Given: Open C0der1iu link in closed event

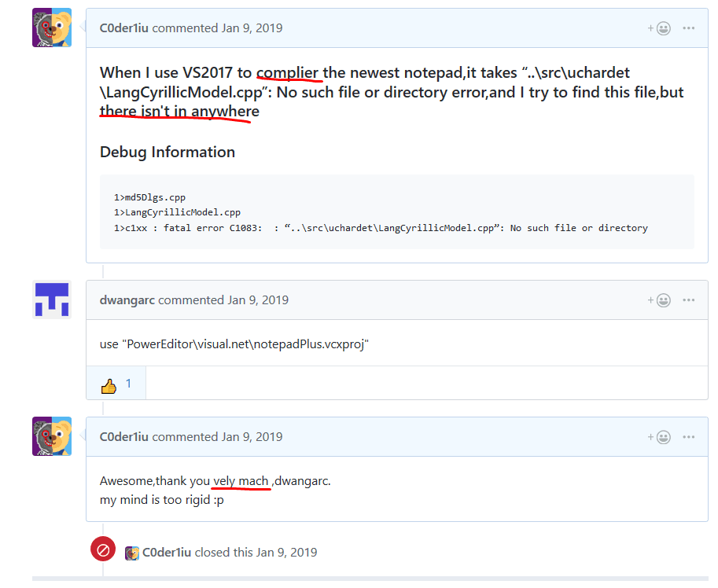Looking at the screenshot, I should pos(167,553).
